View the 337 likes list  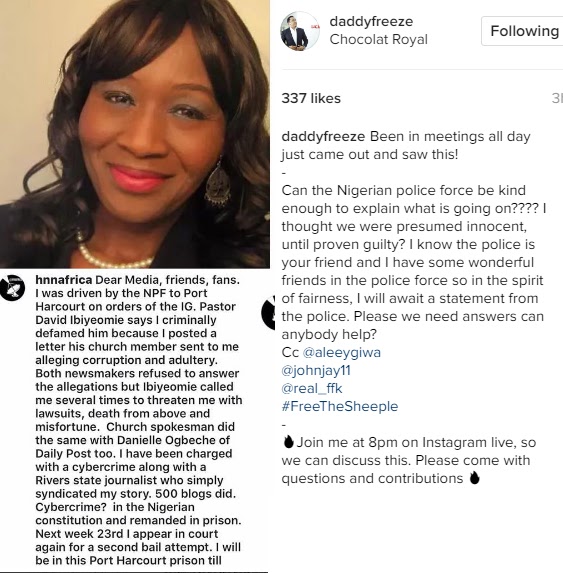click(311, 98)
